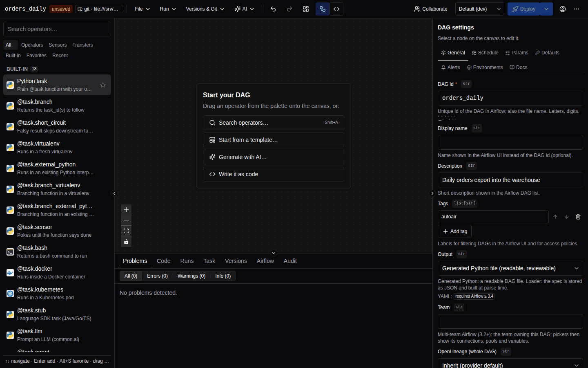Open the Airflow tab in bottom panel
Viewport: 588px width, 368px height.
(x=265, y=261)
